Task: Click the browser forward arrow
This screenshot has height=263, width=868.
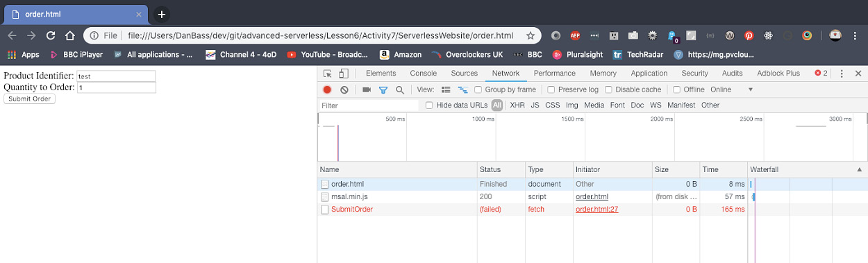Action: [31, 35]
